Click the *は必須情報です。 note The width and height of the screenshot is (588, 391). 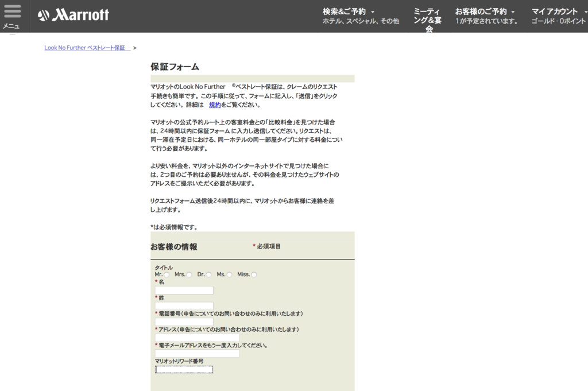(x=174, y=227)
